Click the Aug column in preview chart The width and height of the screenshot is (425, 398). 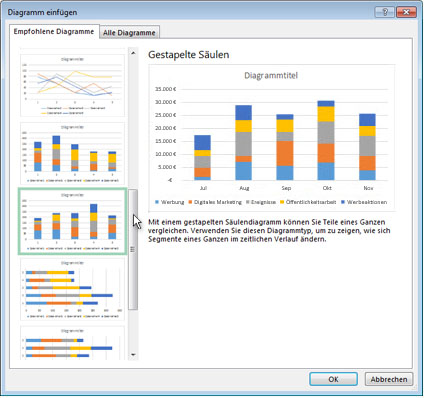[244, 143]
